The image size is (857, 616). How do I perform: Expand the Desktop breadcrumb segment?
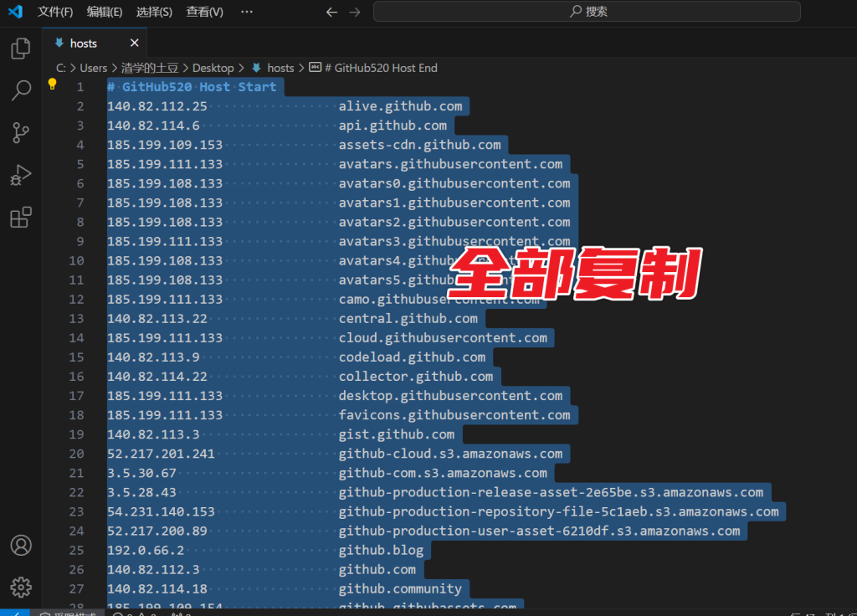pyautogui.click(x=213, y=68)
